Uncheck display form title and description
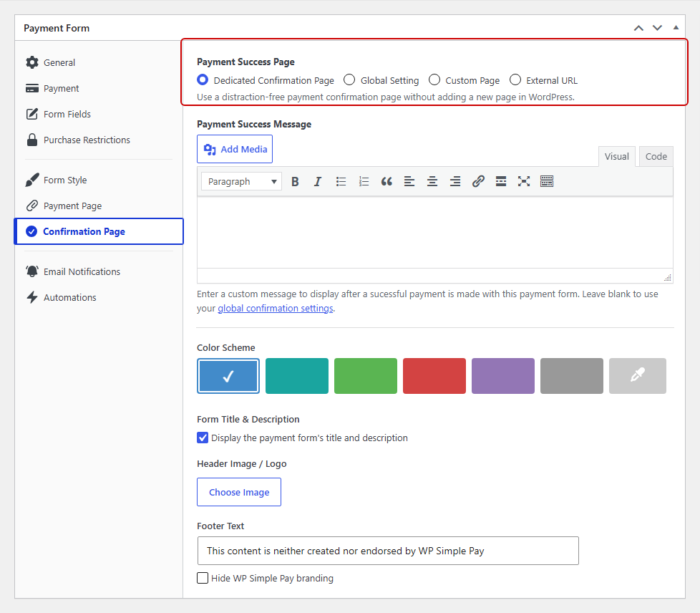This screenshot has width=700, height=613. coord(203,438)
